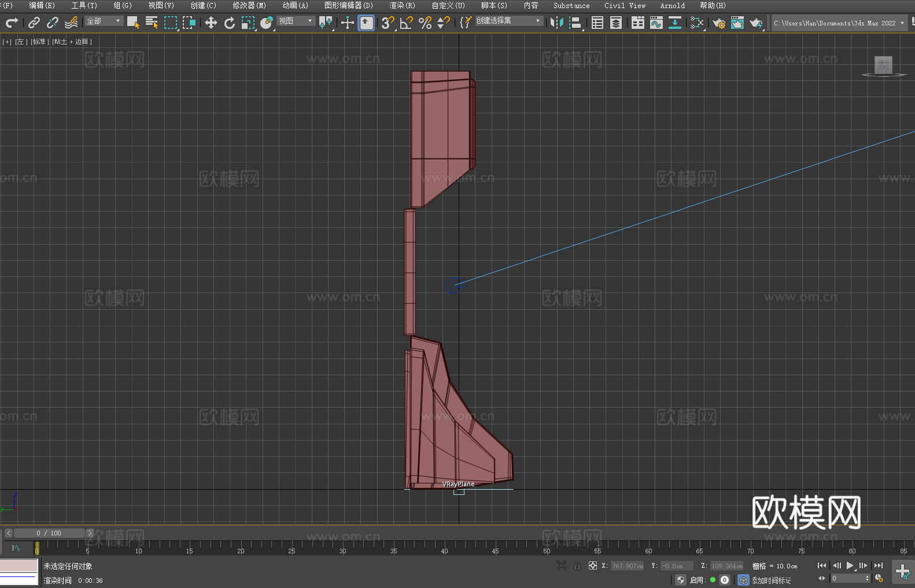Open Mini Curve Editor icon on timeline

click(16, 548)
